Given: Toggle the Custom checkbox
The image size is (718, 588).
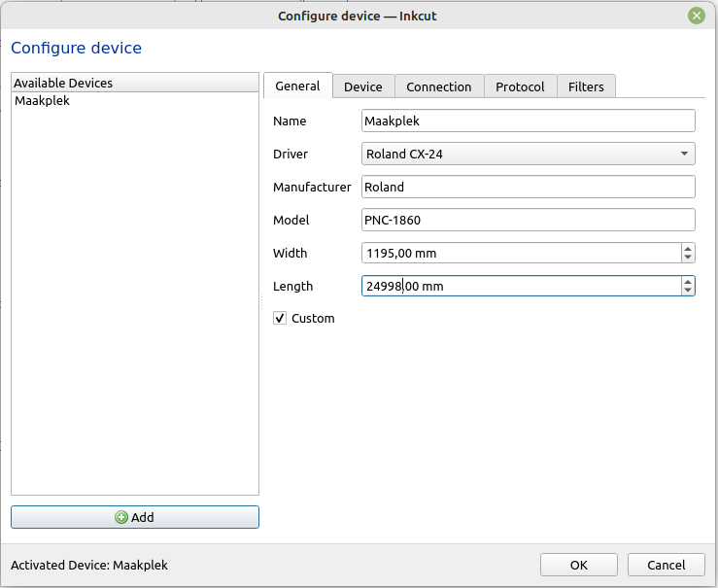Looking at the screenshot, I should (280, 318).
